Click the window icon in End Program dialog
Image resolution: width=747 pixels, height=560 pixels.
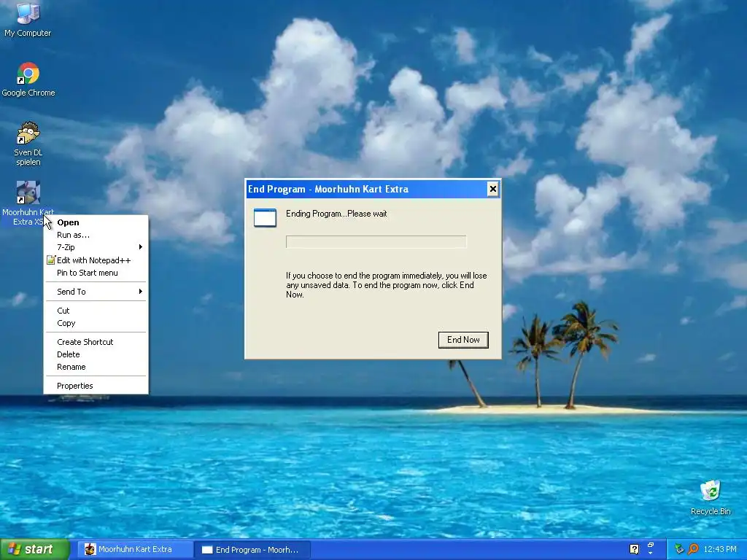pos(265,217)
